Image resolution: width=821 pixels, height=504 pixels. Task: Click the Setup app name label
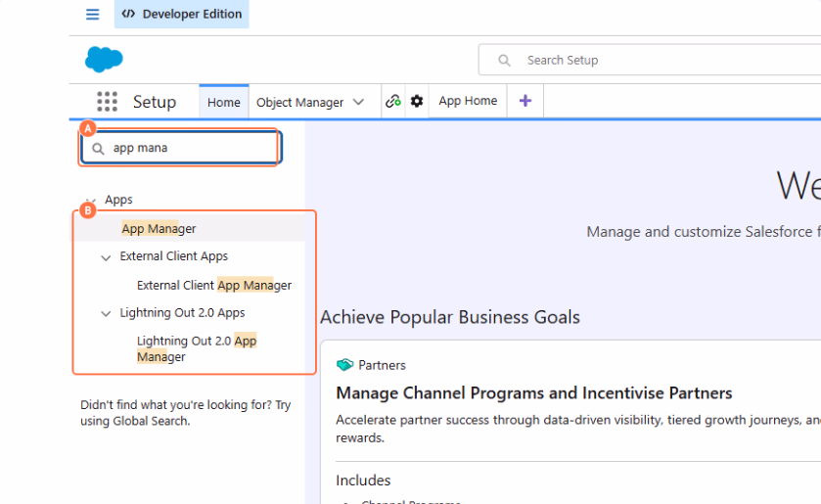pyautogui.click(x=155, y=102)
